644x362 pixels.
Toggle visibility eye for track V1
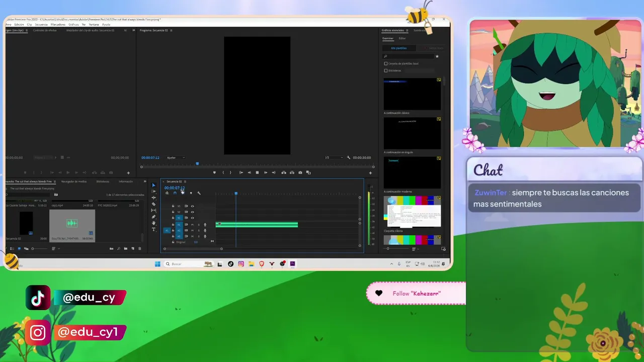[x=192, y=218]
